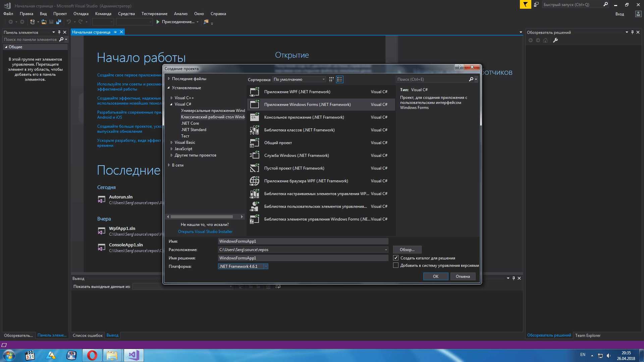The height and width of the screenshot is (362, 644).
Task: Select the .NET Core category
Action: [x=190, y=123]
